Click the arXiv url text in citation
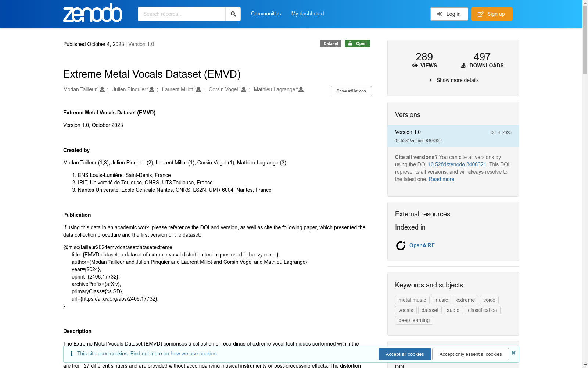 [x=115, y=299]
